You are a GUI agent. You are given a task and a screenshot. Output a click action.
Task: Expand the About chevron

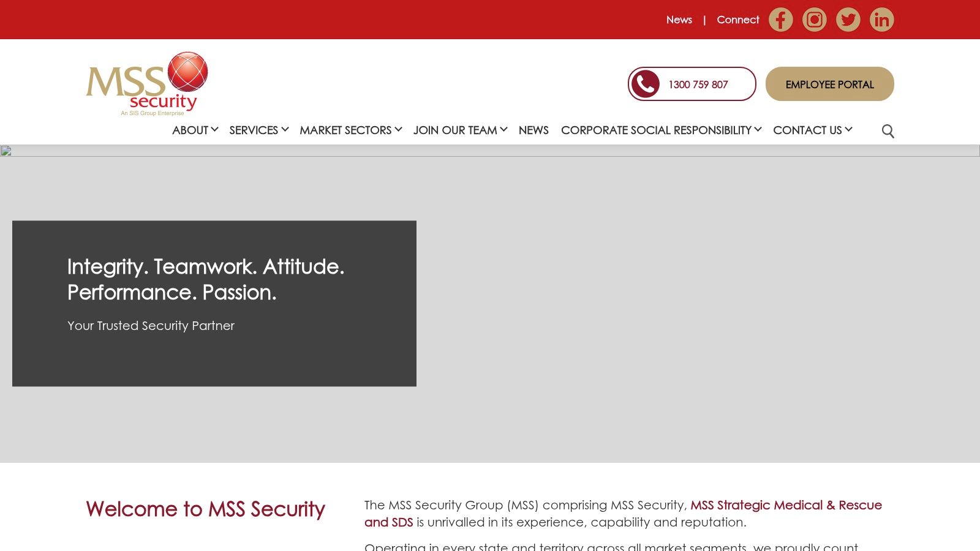click(x=214, y=129)
